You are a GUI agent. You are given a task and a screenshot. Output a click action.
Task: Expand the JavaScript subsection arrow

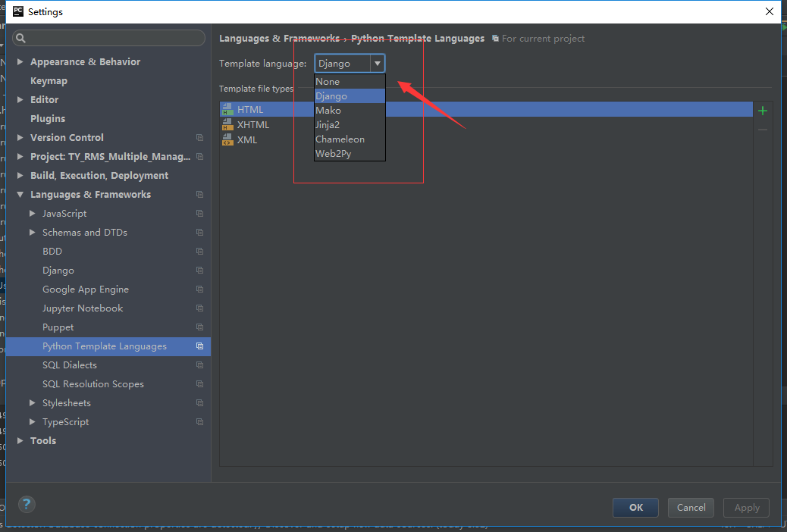pyautogui.click(x=32, y=213)
